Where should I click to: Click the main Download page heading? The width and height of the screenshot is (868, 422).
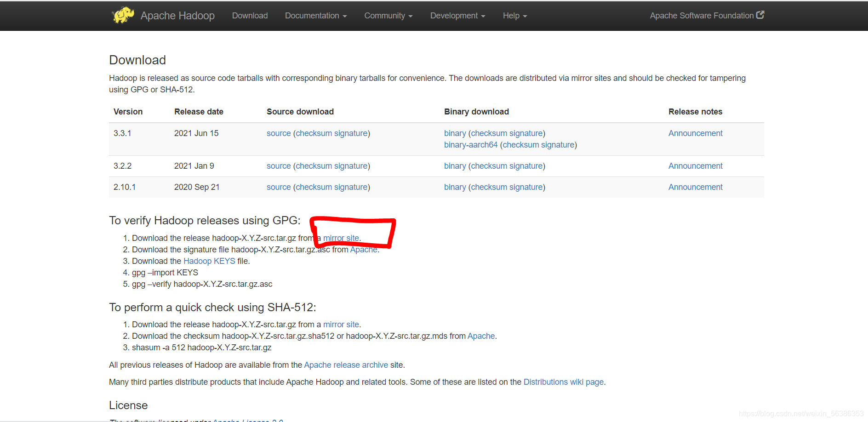[x=137, y=60]
